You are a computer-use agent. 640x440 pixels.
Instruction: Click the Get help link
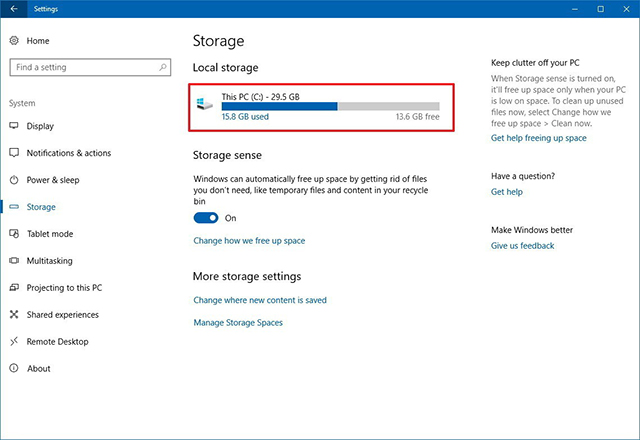(x=507, y=192)
